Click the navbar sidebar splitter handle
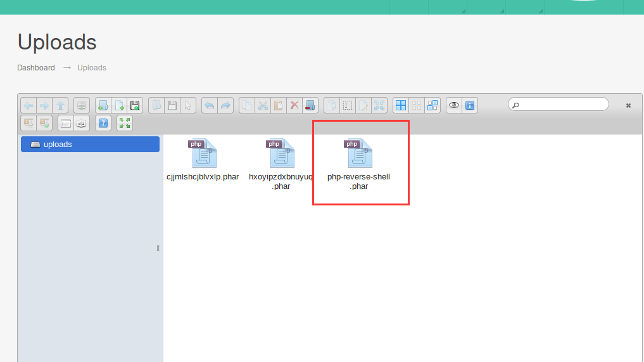This screenshot has height=362, width=644. click(x=158, y=248)
